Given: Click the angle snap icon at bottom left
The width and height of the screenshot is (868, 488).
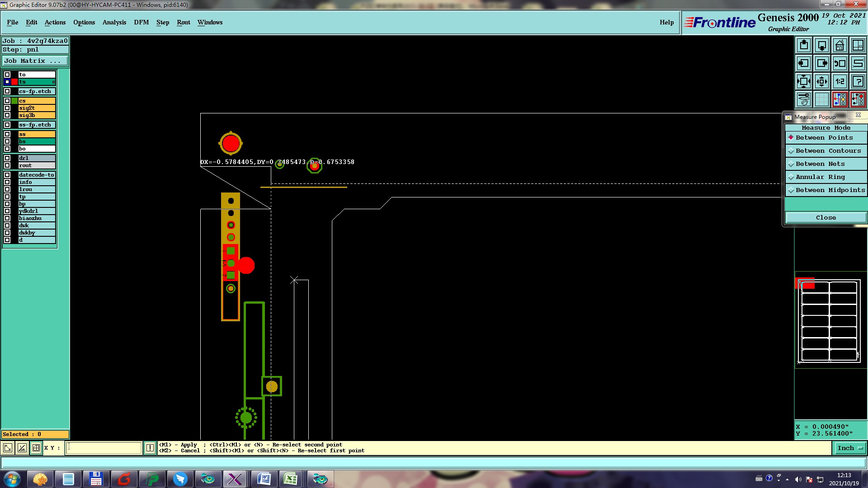Looking at the screenshot, I should (22, 448).
